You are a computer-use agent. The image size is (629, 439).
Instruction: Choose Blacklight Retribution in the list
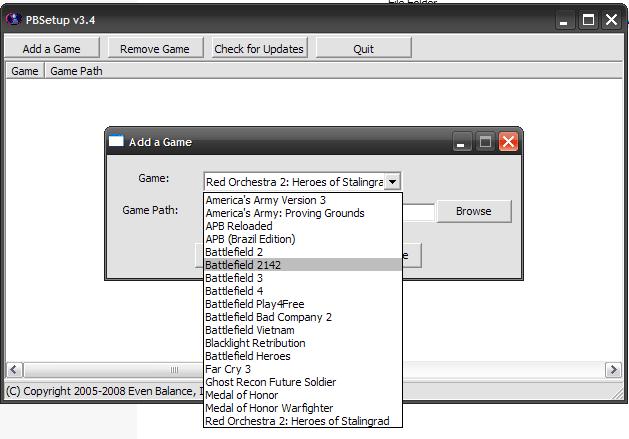(302, 343)
